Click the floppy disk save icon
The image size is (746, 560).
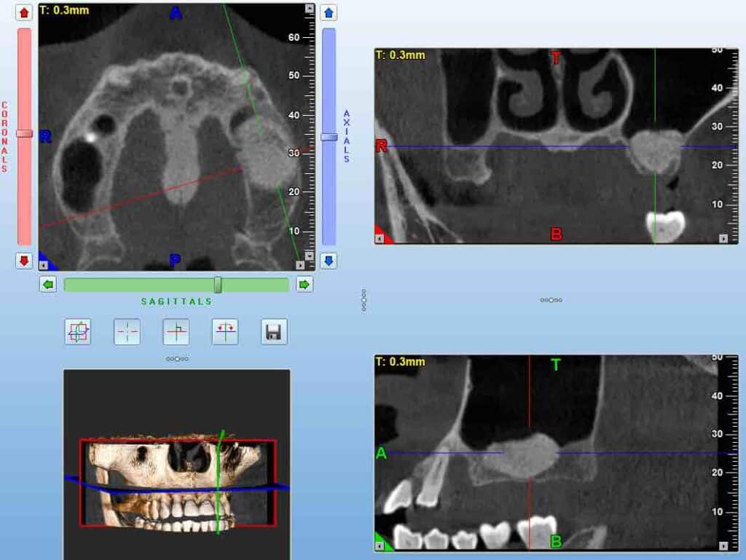[x=275, y=331]
